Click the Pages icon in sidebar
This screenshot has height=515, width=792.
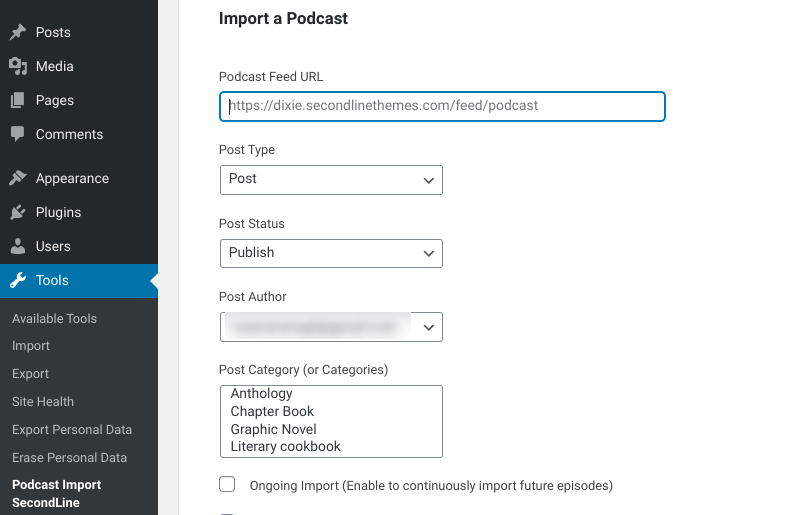point(17,100)
